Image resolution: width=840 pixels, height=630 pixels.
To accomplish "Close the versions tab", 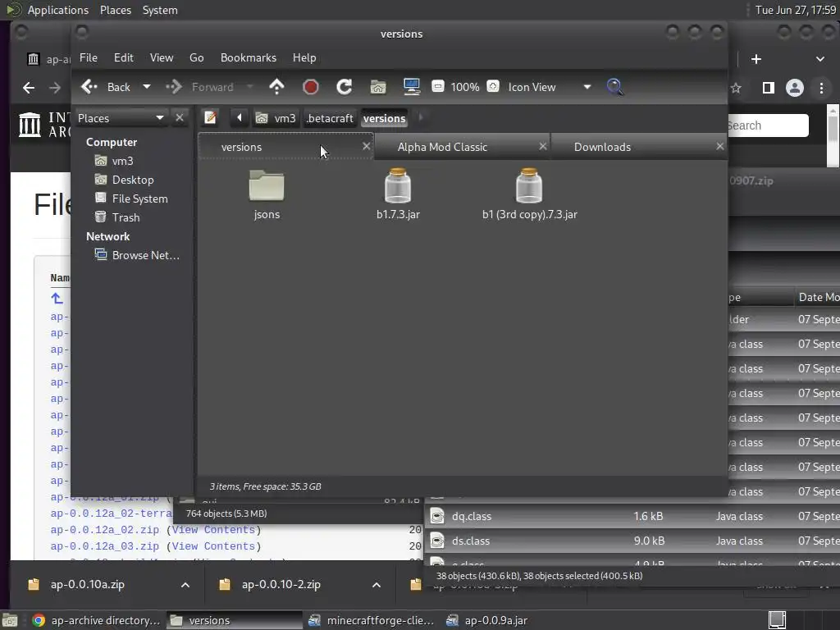I will point(366,146).
